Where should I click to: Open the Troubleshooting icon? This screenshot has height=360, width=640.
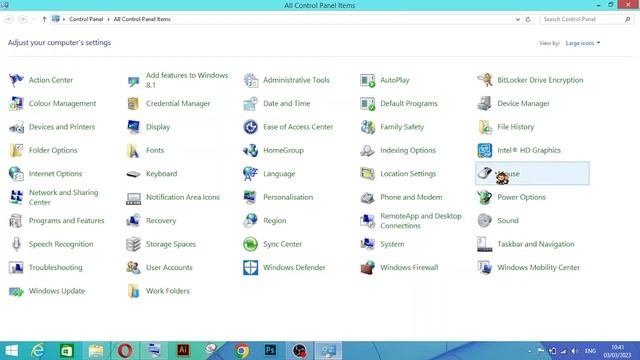[16, 268]
